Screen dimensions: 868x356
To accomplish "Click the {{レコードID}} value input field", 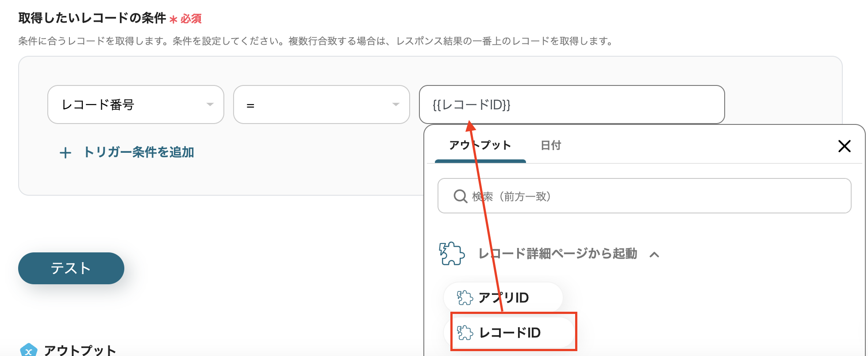I will 572,104.
